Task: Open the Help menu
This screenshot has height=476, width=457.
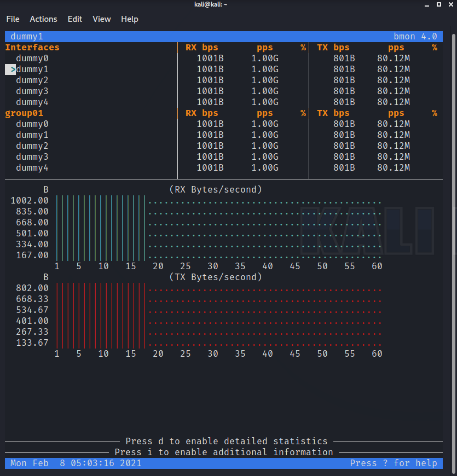Action: (x=130, y=19)
